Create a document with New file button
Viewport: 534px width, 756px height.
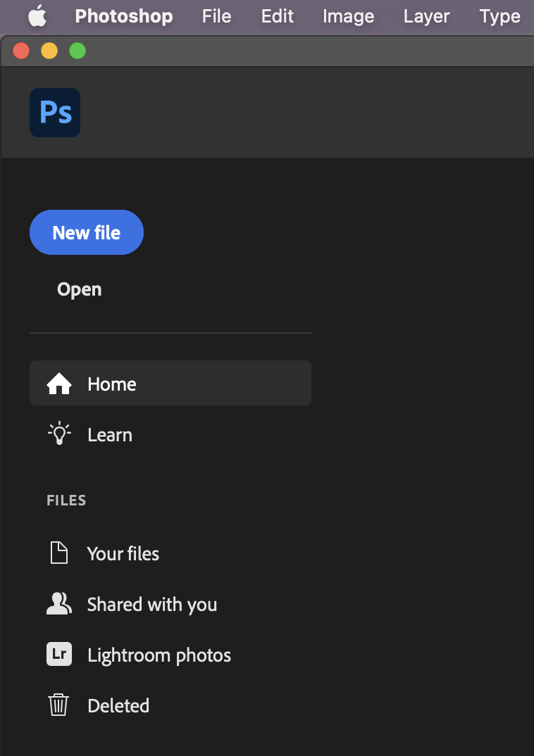(x=87, y=232)
